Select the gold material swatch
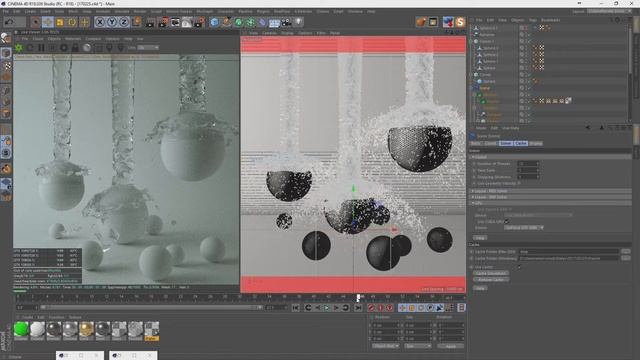The image size is (640, 360). [x=86, y=329]
